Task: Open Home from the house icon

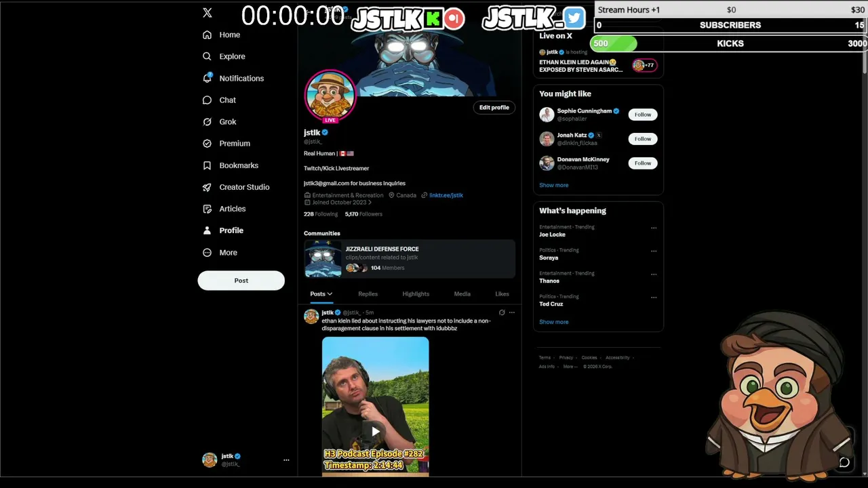Action: (x=208, y=35)
